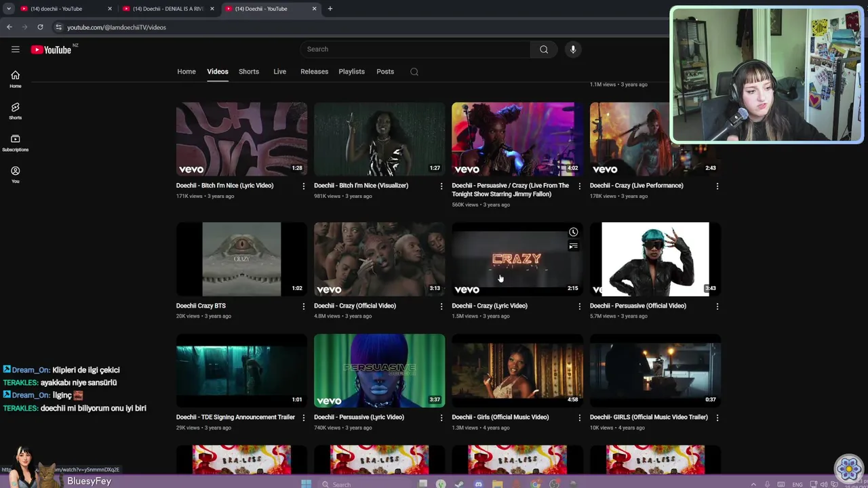Play the Jimmy Fallon live performance thumbnail

pos(517,139)
